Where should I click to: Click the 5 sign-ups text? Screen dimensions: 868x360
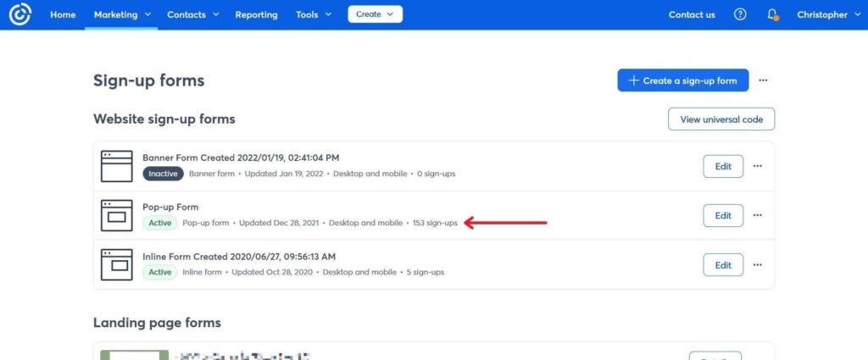[x=425, y=272]
